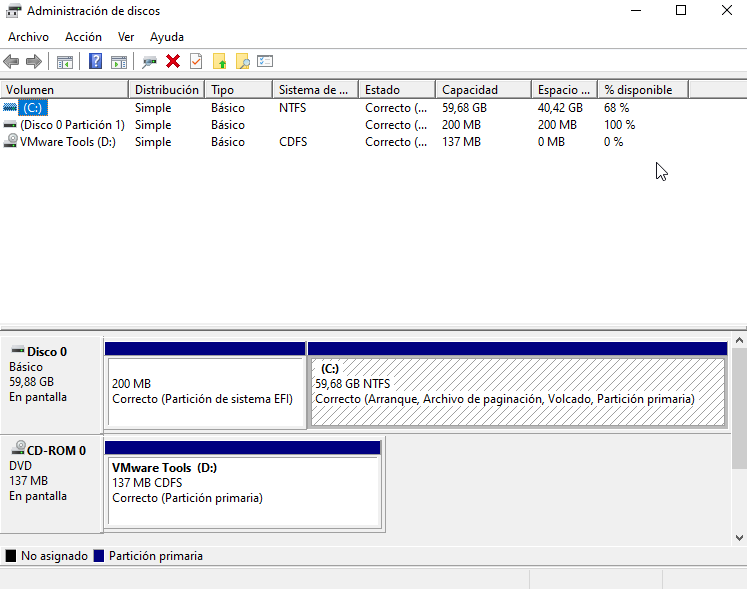Screen dimensions: 747x589
Task: Click the back arrow toolbar icon
Action: click(x=12, y=62)
